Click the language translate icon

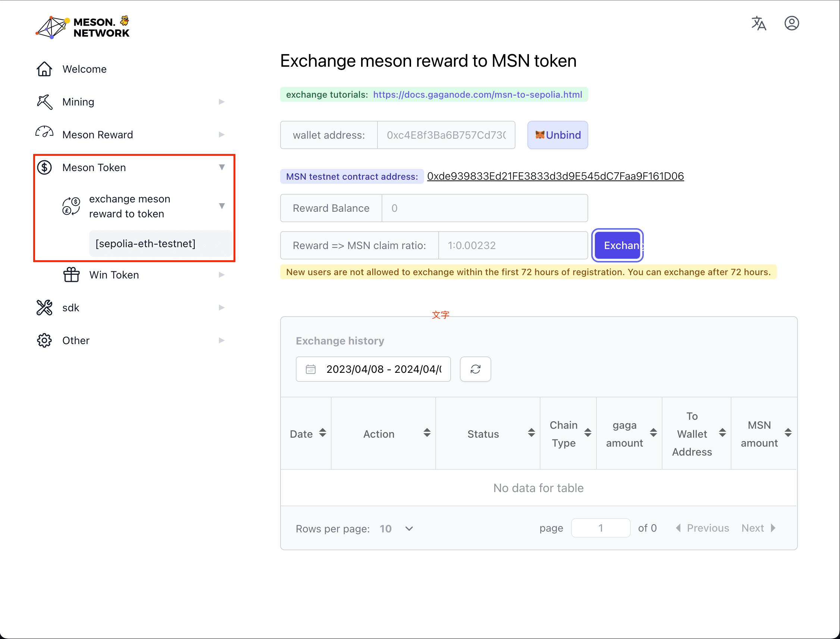pos(758,23)
